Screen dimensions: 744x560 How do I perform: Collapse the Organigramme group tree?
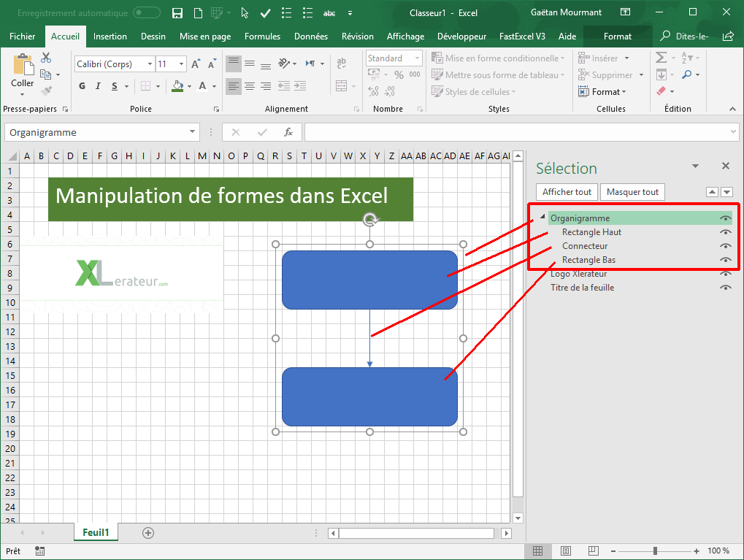coord(542,217)
